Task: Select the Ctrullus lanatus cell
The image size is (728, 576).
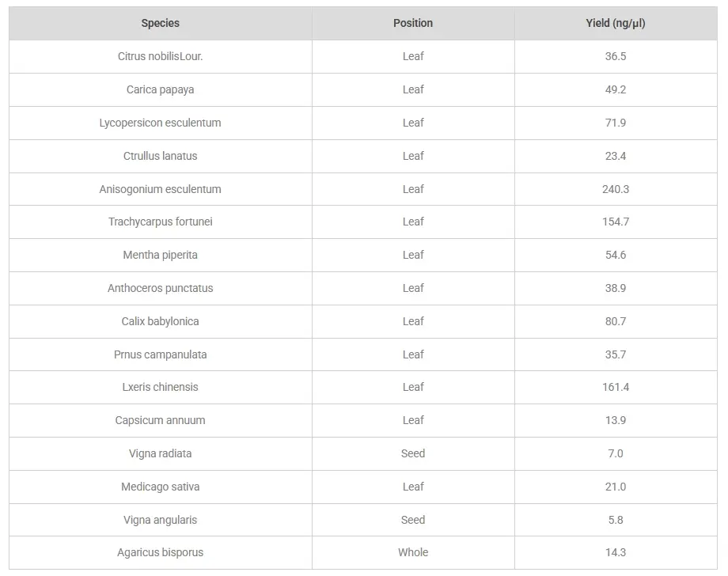Action: pos(160,156)
